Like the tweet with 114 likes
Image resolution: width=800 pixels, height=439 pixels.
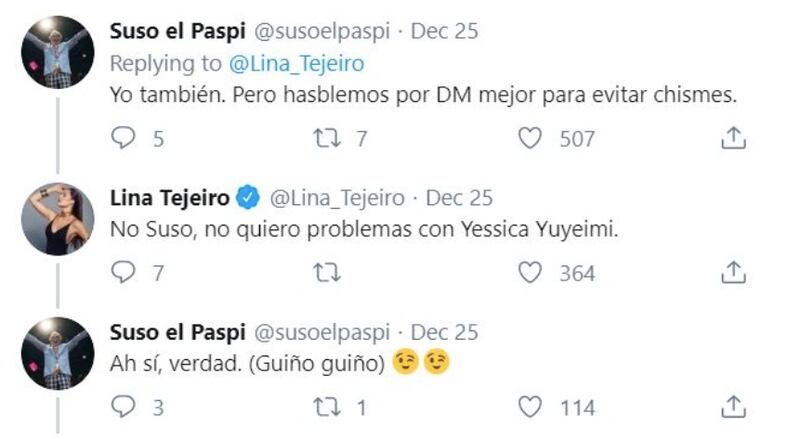pos(530,406)
